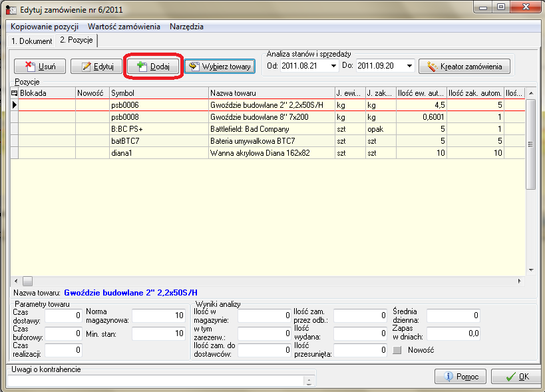This screenshot has width=545, height=392.
Task: Click the horizontal scroll right arrow
Action: coord(519,281)
